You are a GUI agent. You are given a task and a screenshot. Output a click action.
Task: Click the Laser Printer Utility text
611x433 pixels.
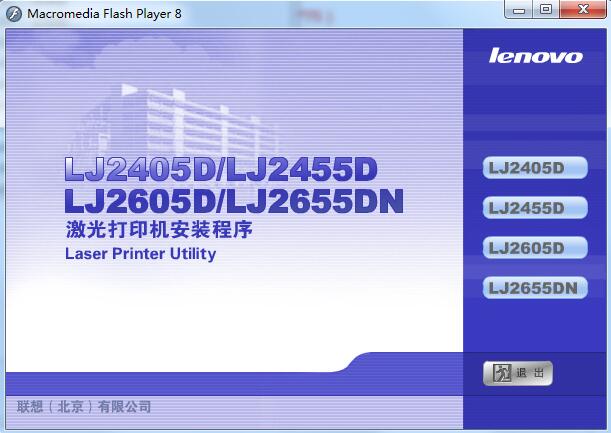click(x=140, y=254)
